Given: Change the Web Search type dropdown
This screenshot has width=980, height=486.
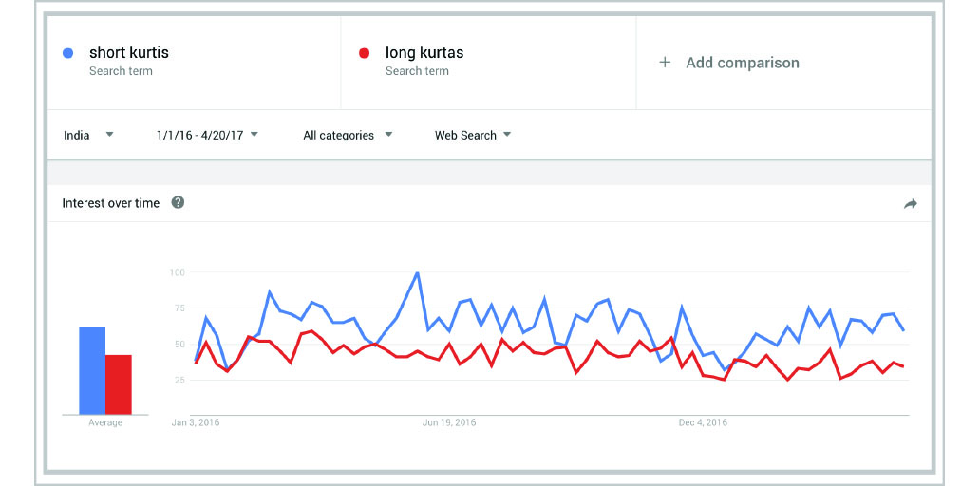Looking at the screenshot, I should (x=472, y=135).
